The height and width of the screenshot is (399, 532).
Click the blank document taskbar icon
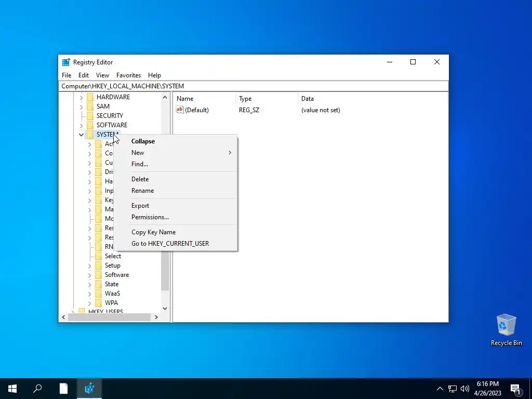[63, 389]
